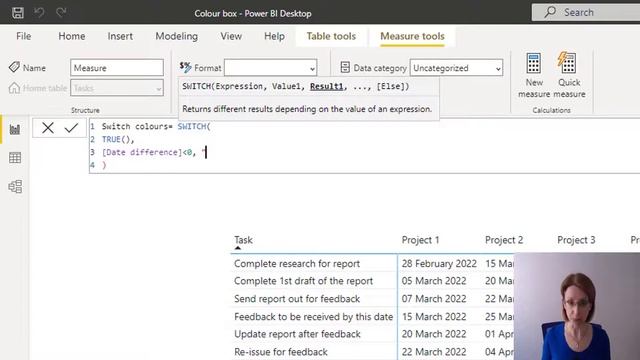Click the measure Name input field
The width and height of the screenshot is (640, 360).
click(x=117, y=68)
